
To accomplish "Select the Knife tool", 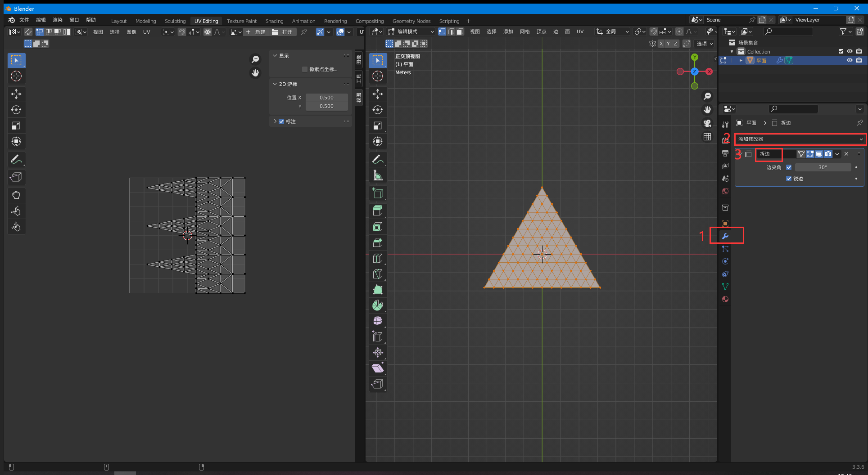I will 378,274.
